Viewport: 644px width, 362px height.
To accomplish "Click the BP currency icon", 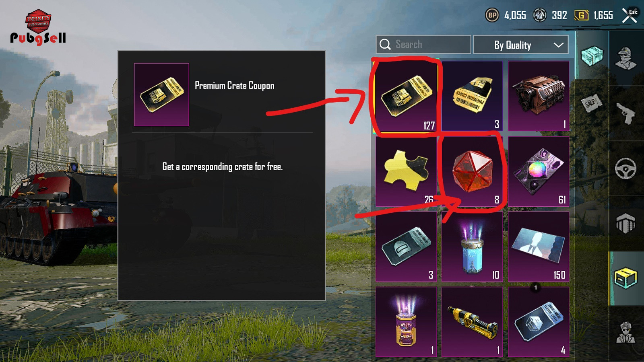I will tap(492, 15).
